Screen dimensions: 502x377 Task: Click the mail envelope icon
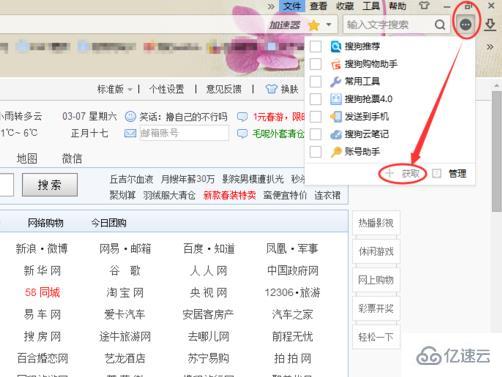tap(130, 134)
